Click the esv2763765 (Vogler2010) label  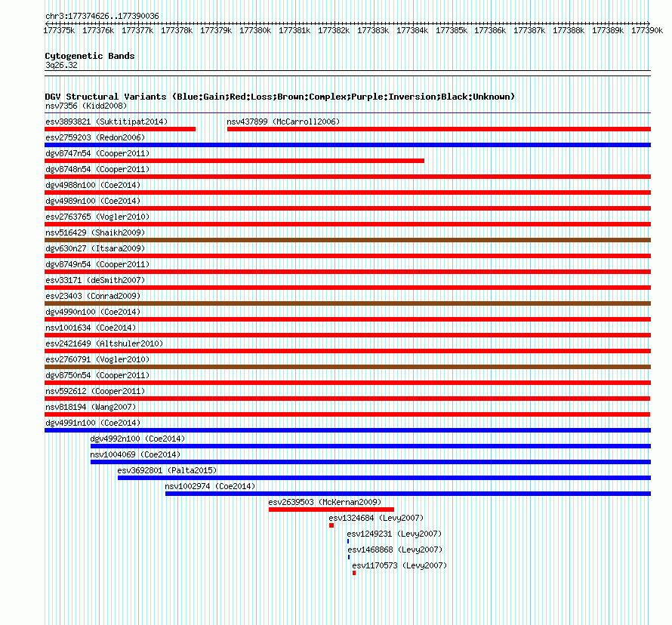coord(97,217)
